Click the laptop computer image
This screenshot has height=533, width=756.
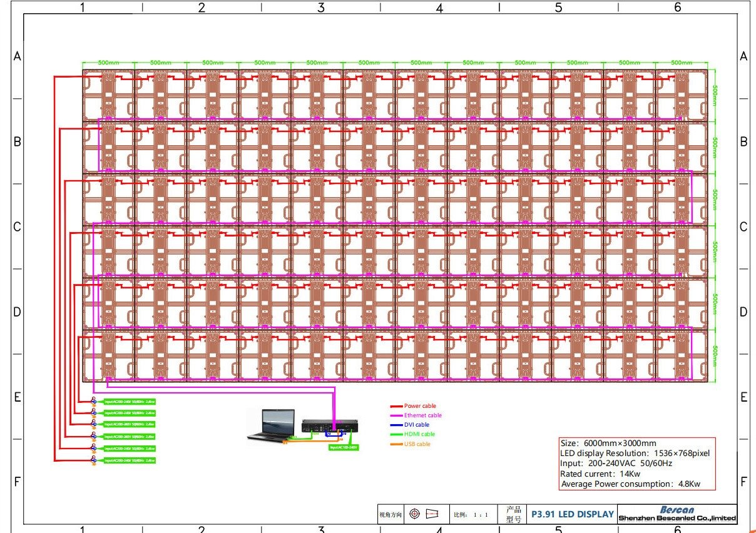click(272, 425)
